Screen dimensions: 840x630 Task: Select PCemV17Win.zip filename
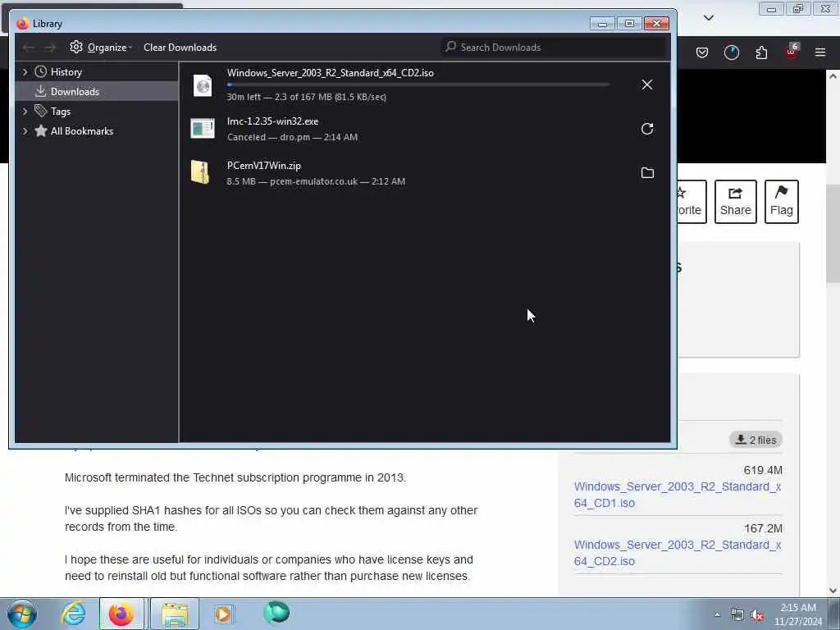[263, 166]
